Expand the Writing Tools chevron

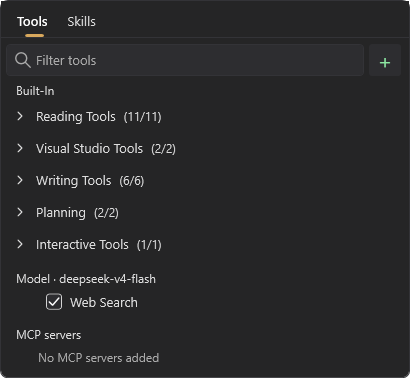20,180
